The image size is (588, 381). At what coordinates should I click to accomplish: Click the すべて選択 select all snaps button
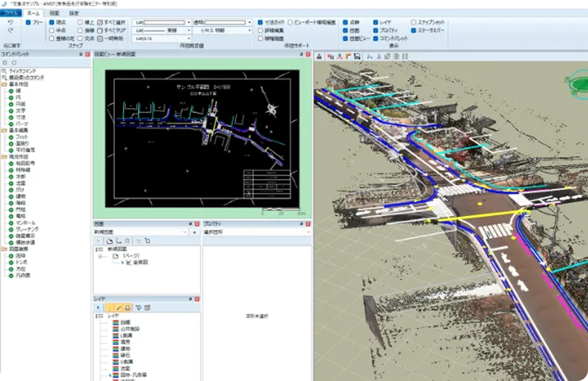click(x=111, y=23)
